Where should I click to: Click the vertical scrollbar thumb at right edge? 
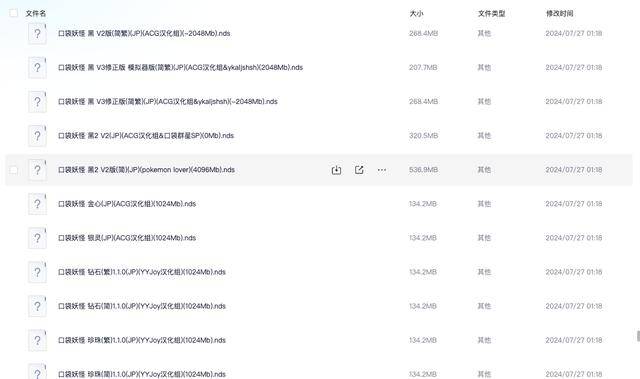[x=638, y=336]
